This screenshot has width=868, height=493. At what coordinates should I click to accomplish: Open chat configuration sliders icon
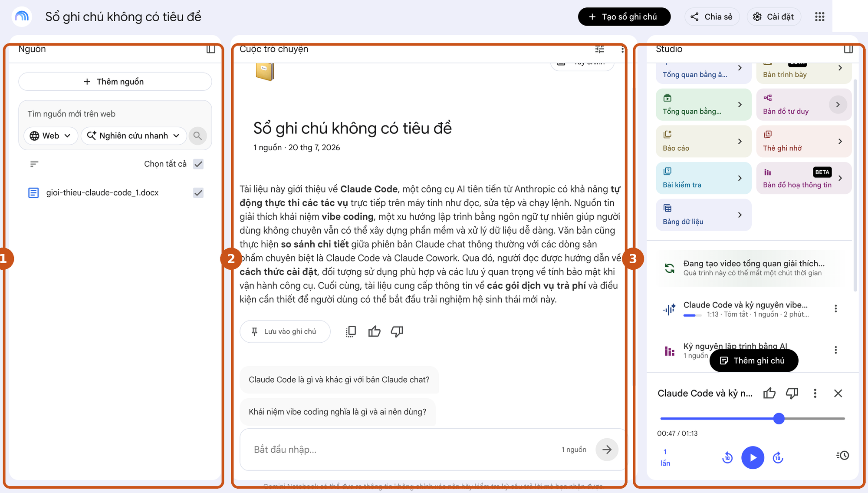(x=600, y=49)
